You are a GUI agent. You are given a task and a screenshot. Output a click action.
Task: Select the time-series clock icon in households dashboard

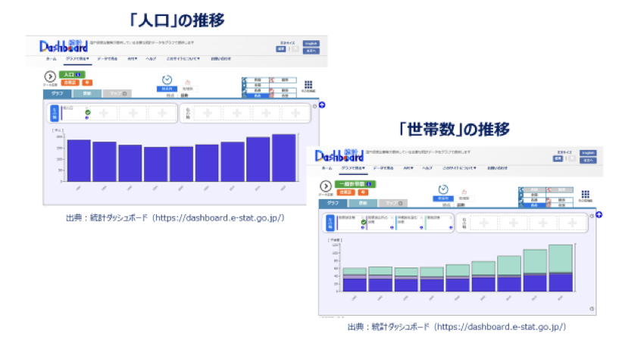443,190
